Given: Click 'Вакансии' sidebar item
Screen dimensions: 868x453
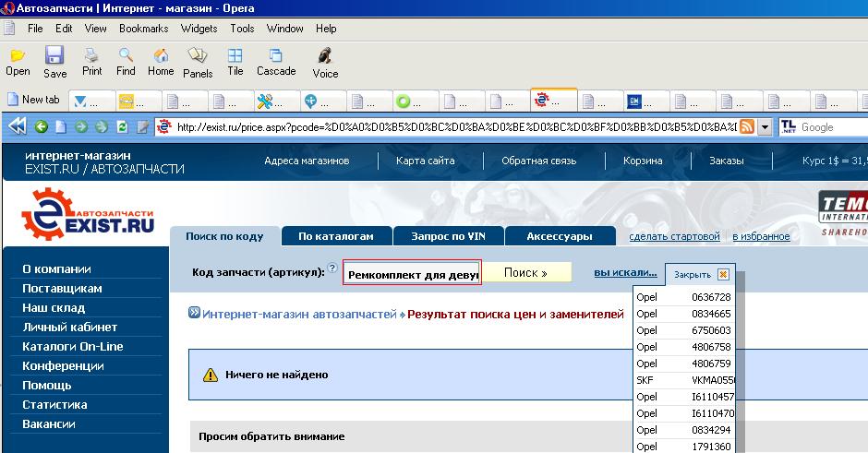Looking at the screenshot, I should pos(49,423).
